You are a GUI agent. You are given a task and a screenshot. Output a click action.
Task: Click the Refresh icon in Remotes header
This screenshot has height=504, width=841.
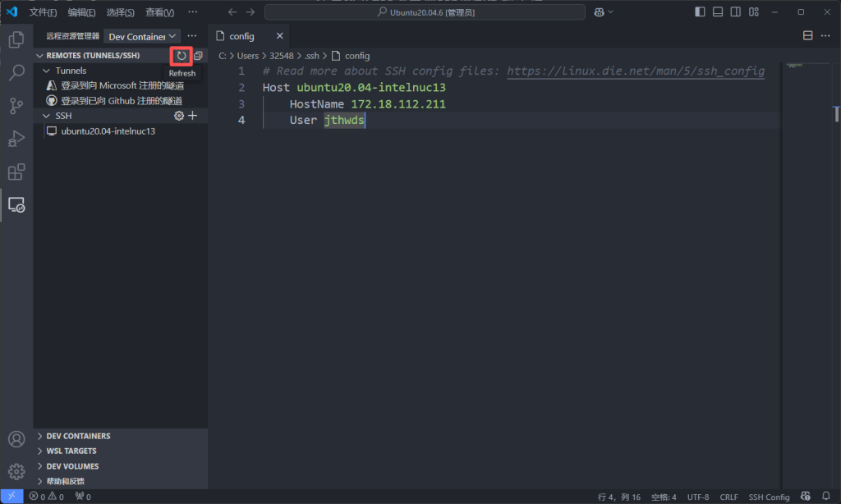coord(182,56)
